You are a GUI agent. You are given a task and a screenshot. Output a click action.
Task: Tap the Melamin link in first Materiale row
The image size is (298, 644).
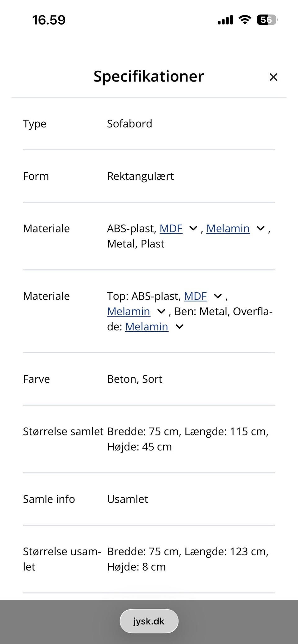(228, 229)
